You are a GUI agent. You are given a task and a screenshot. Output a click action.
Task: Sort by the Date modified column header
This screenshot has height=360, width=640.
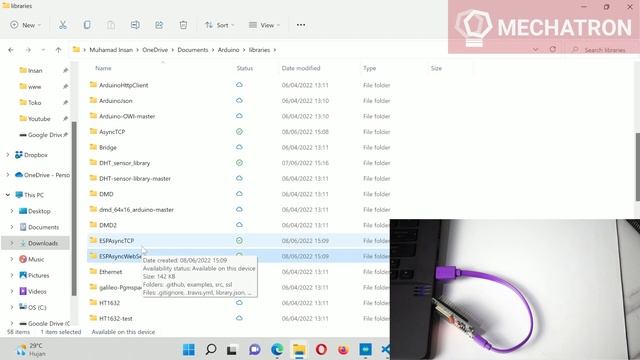[301, 68]
